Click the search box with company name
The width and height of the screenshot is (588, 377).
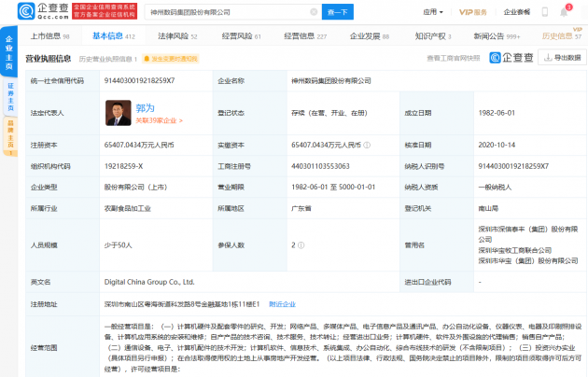coord(233,12)
